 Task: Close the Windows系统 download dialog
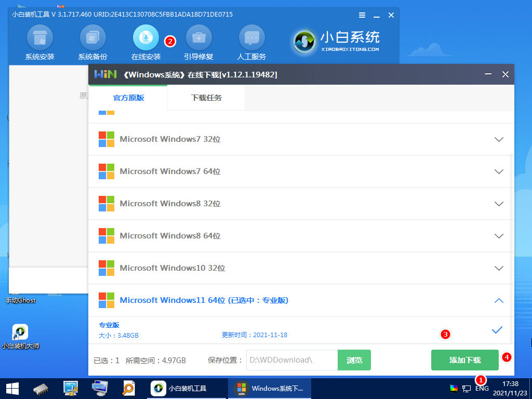pyautogui.click(x=505, y=74)
